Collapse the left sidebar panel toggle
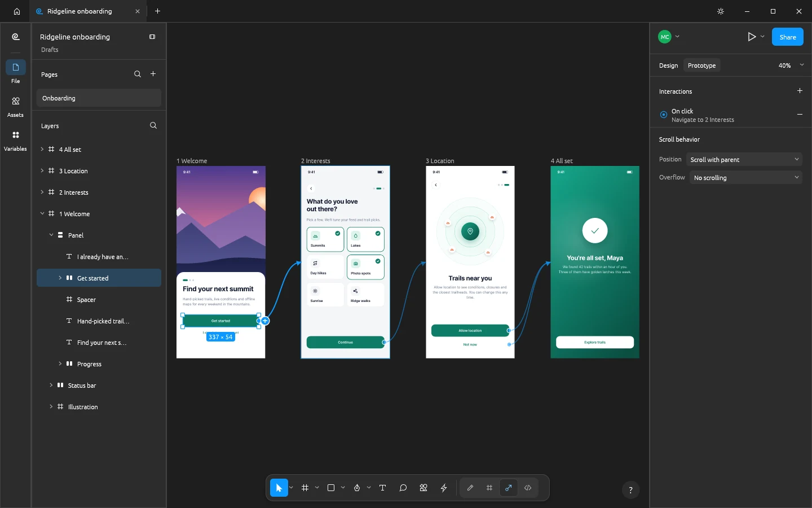This screenshot has height=508, width=812. pos(152,37)
